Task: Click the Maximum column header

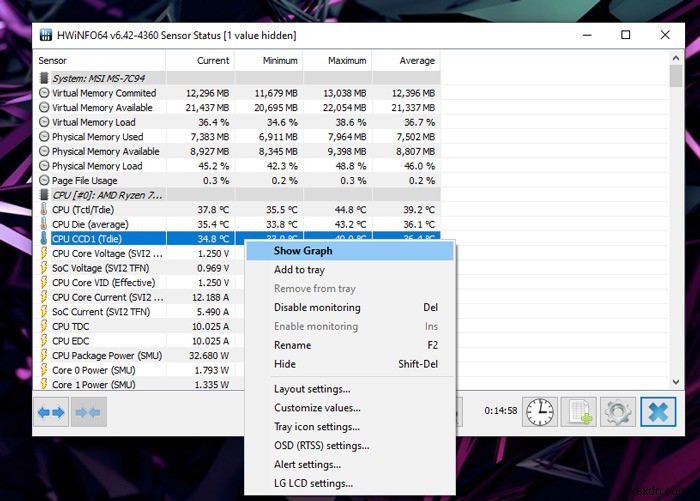Action: [x=338, y=60]
